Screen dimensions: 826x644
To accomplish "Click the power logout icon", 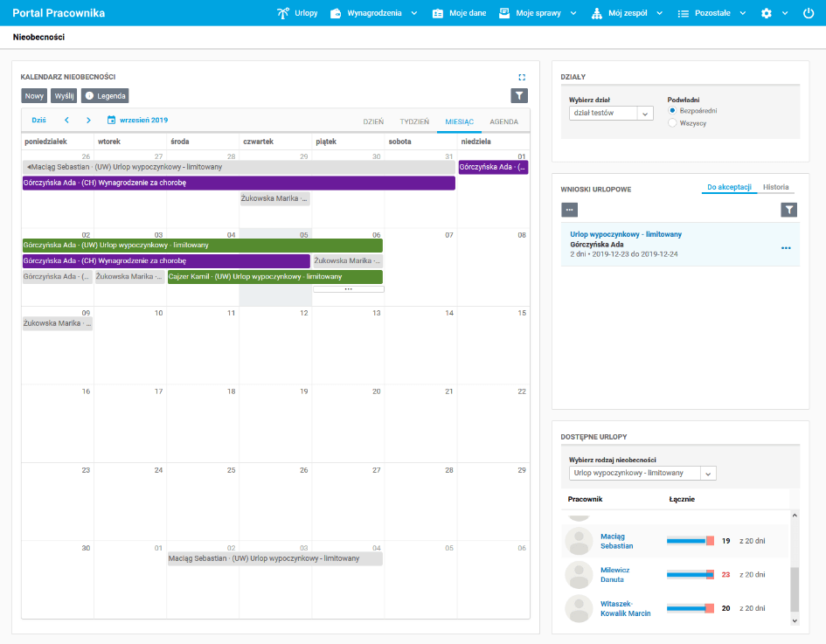I will pos(809,13).
